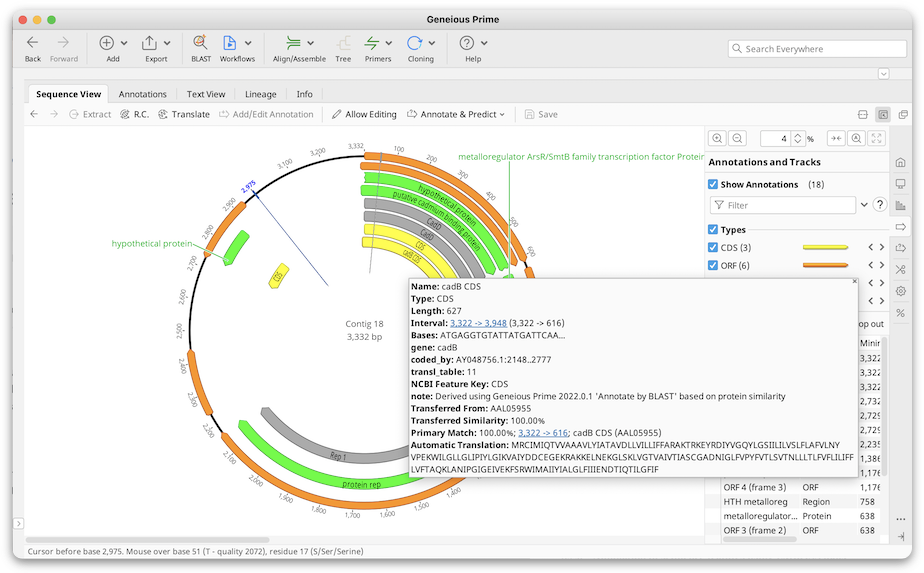Click the zoom percentage stepper arrows
The image size is (924, 573).
point(797,139)
